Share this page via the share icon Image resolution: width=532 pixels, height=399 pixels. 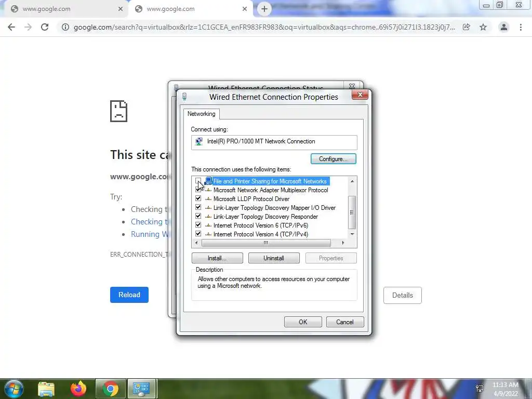point(467,27)
